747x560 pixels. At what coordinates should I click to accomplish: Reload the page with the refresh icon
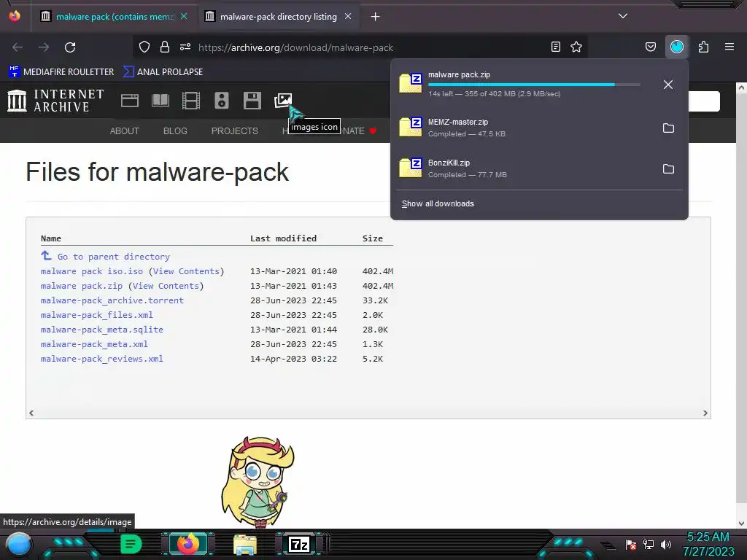tap(70, 47)
